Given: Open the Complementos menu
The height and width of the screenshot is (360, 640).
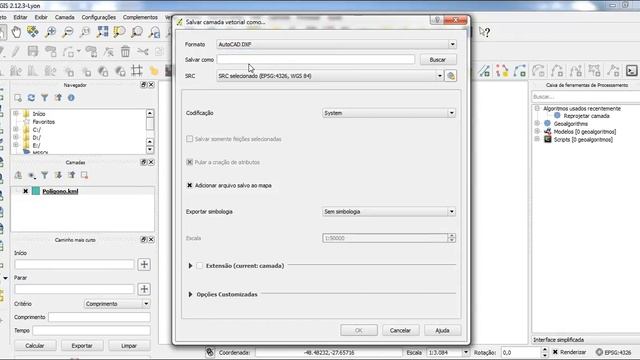Looking at the screenshot, I should (x=140, y=17).
